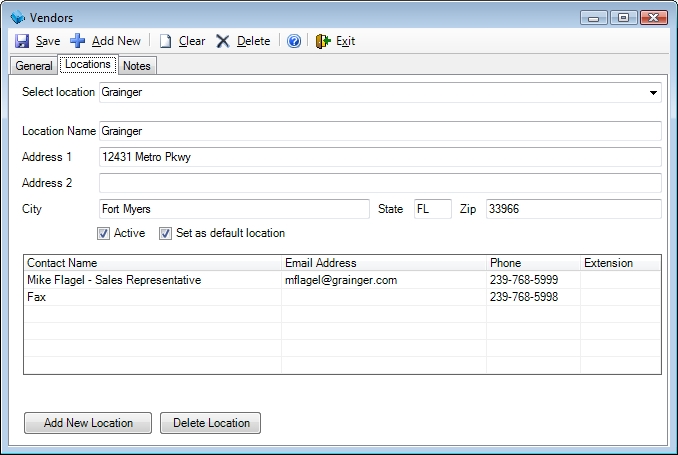Viewport: 678px width, 455px height.
Task: Click the X Delete icon
Action: click(x=223, y=41)
